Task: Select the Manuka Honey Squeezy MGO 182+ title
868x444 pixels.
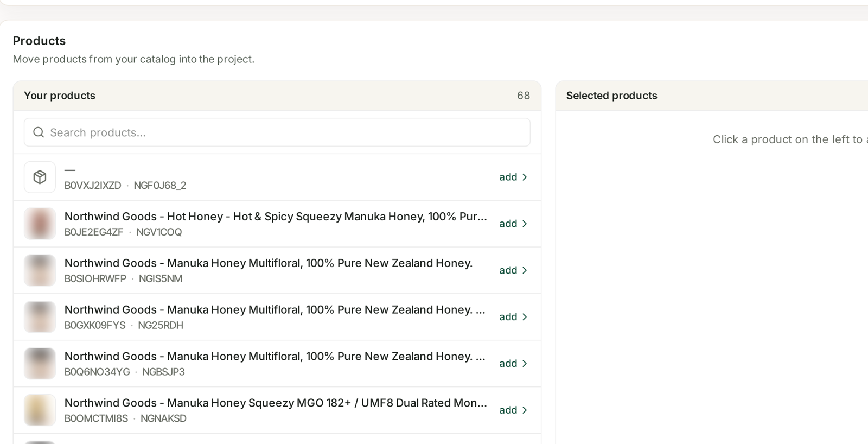Action: (276, 403)
